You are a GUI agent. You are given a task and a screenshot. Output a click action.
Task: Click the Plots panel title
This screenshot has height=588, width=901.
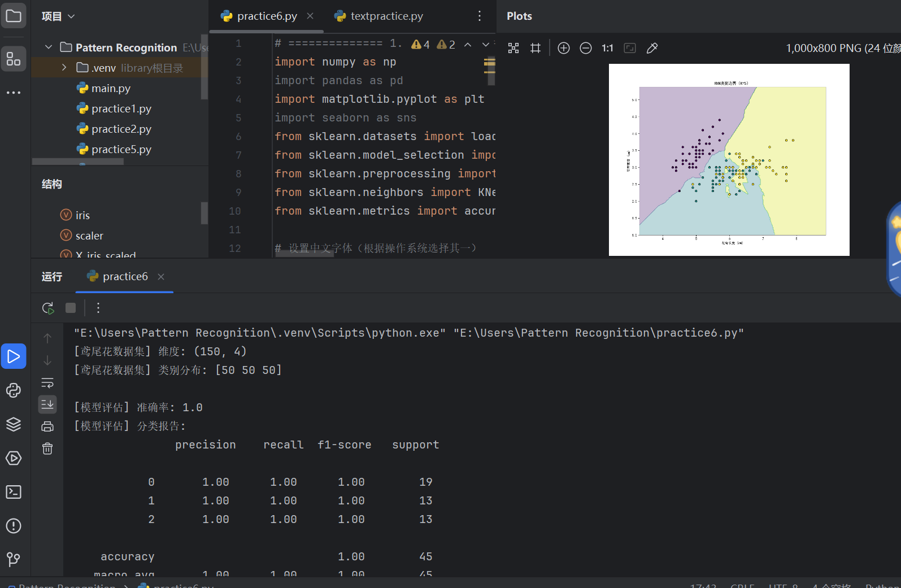pyautogui.click(x=519, y=16)
